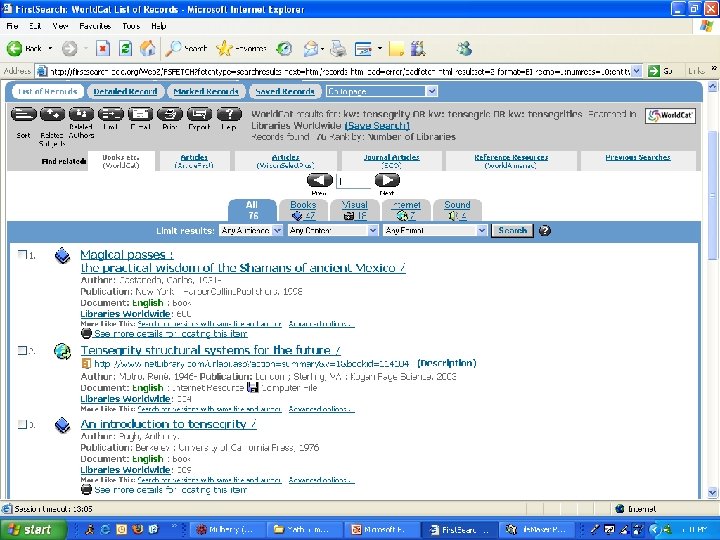
Task: Open the IE Search pane
Action: [186, 48]
